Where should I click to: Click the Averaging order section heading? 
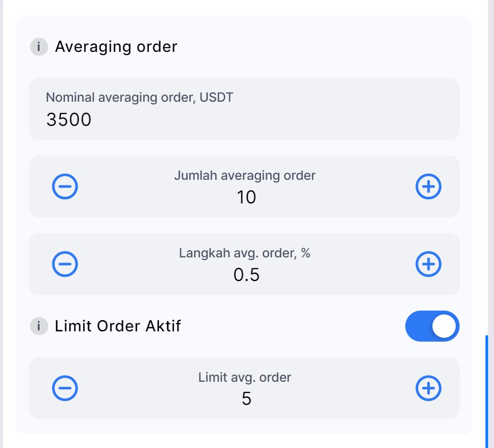tap(116, 47)
